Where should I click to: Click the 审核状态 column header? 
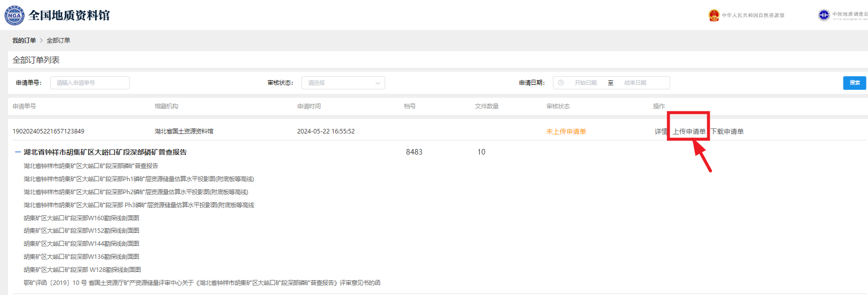[x=558, y=106]
